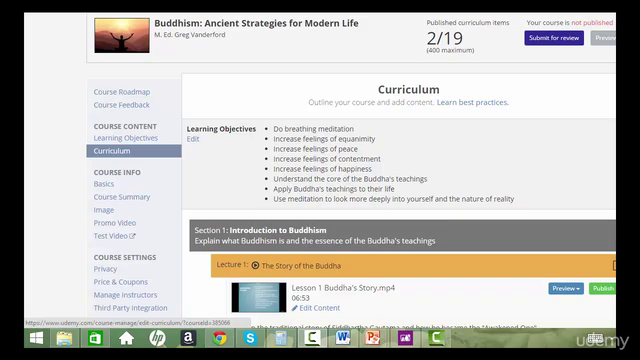Open Course Roadmap in sidebar
The image size is (640, 360).
coord(122,92)
